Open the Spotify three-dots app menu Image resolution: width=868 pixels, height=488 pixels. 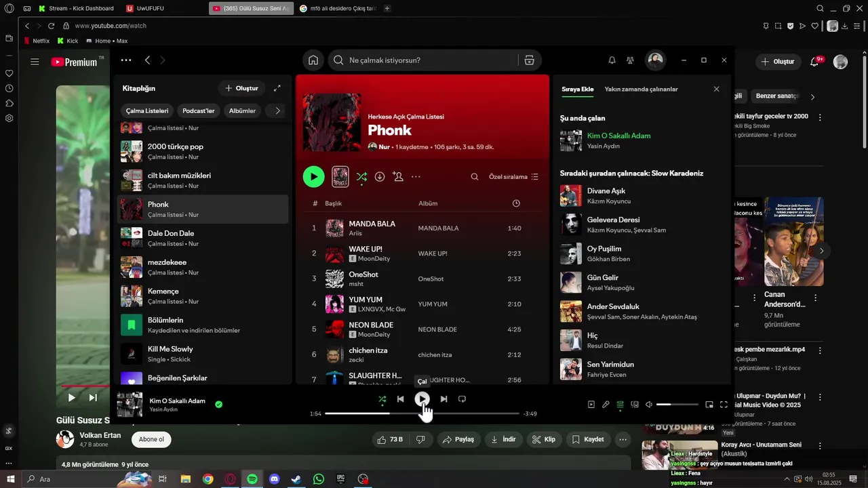tap(126, 60)
